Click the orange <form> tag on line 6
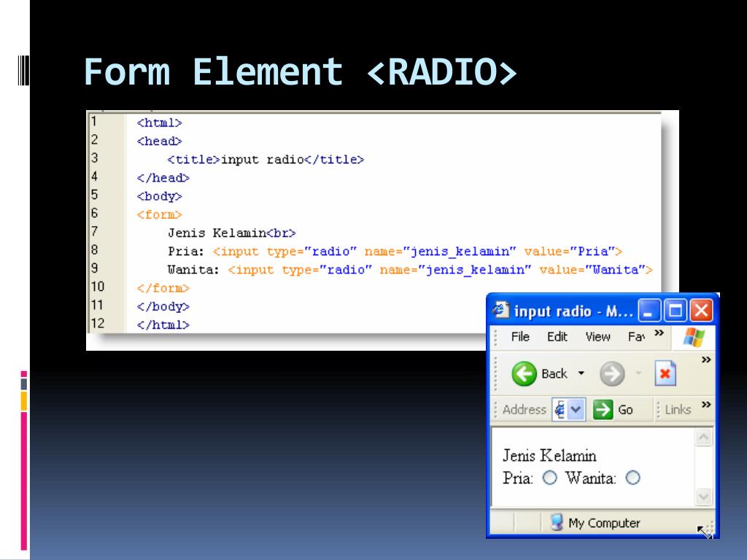The image size is (747, 560). pyautogui.click(x=160, y=215)
